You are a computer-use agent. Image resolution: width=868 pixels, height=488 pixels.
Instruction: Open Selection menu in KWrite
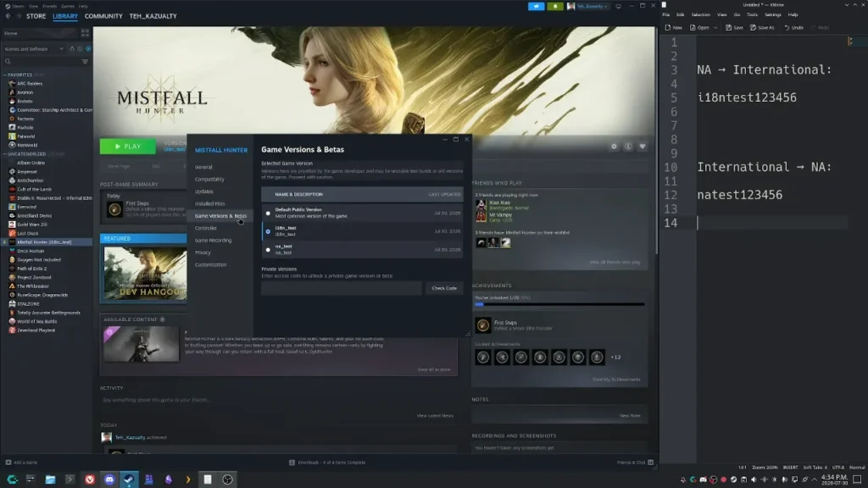click(x=700, y=15)
